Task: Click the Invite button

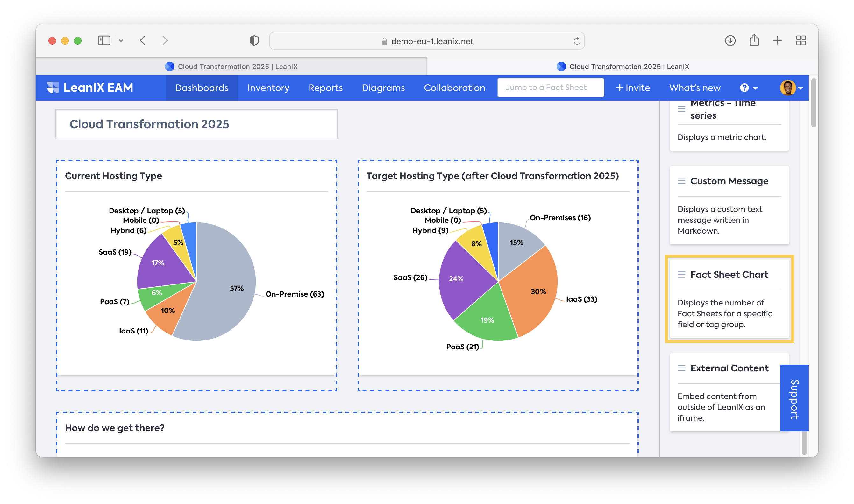Action: click(633, 88)
